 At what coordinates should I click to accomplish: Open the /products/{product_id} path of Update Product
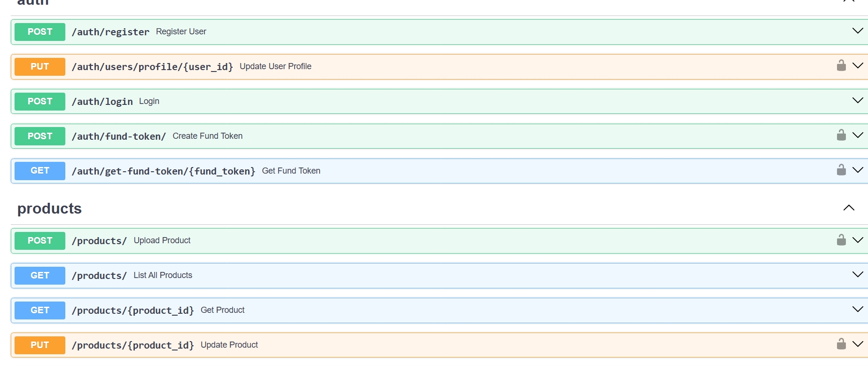coord(133,345)
